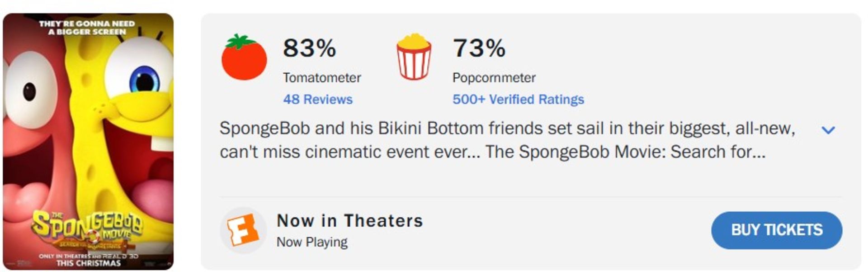Image resolution: width=868 pixels, height=272 pixels.
Task: Select the Now Playing label
Action: [312, 241]
